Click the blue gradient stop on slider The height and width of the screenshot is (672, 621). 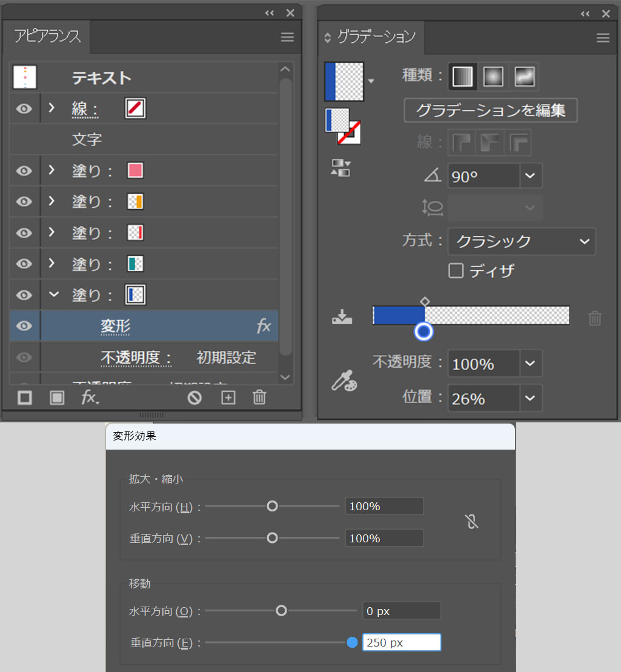(423, 331)
